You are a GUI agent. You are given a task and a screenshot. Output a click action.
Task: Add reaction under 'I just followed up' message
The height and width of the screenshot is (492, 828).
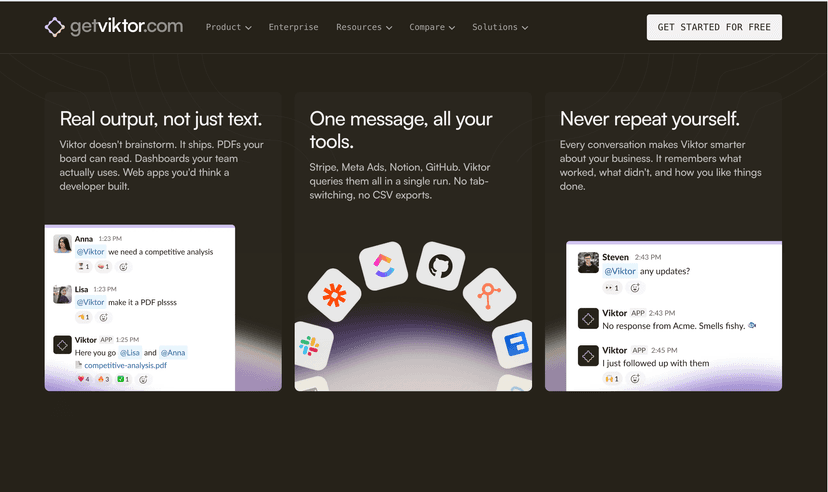click(x=635, y=379)
